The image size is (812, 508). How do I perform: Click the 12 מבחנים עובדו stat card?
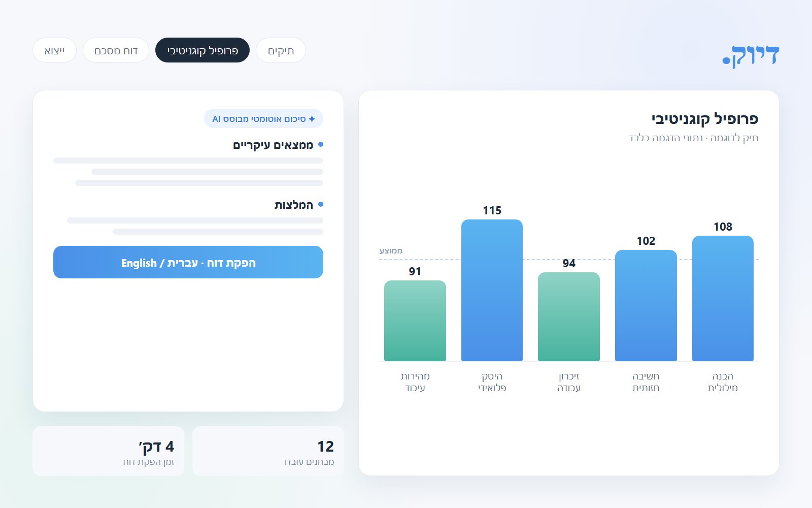(x=268, y=451)
